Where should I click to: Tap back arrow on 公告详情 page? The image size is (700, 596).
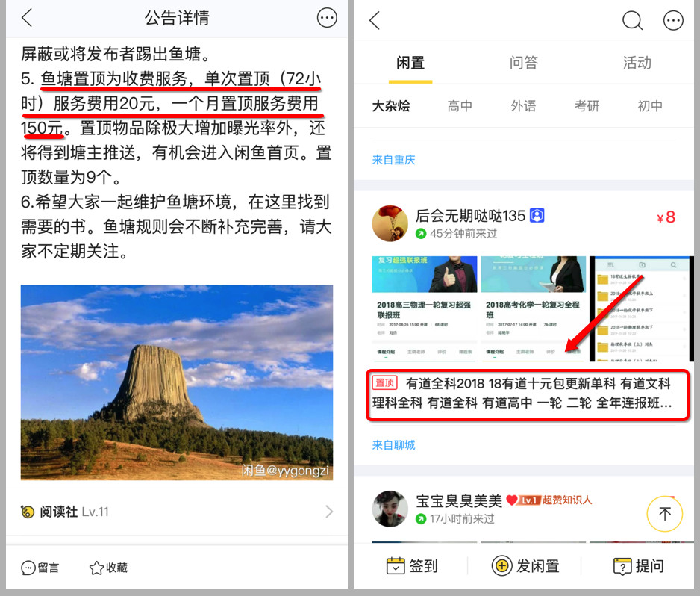coord(27,18)
